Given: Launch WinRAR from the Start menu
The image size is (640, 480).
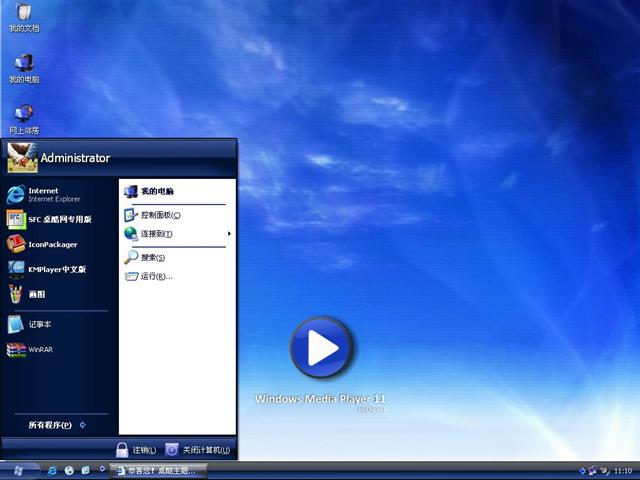Looking at the screenshot, I should pyautogui.click(x=59, y=349).
